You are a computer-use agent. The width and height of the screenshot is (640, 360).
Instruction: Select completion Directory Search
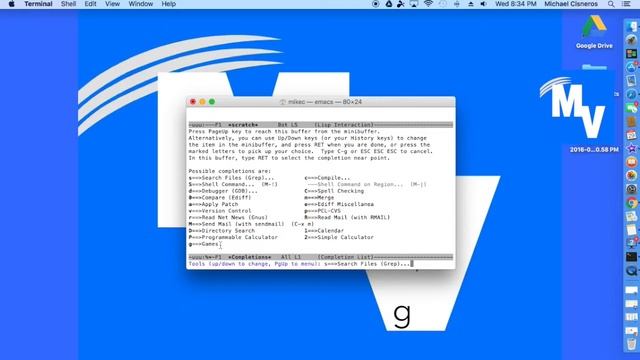tap(222, 231)
